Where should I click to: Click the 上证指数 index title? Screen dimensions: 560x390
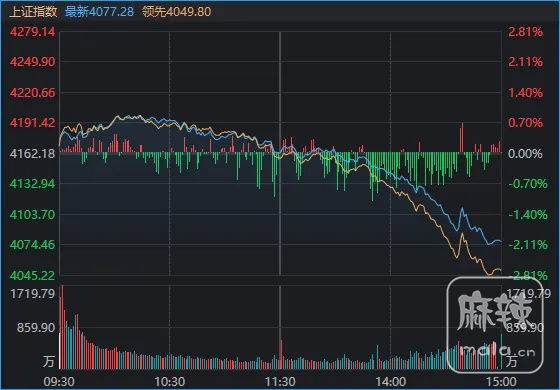click(33, 11)
